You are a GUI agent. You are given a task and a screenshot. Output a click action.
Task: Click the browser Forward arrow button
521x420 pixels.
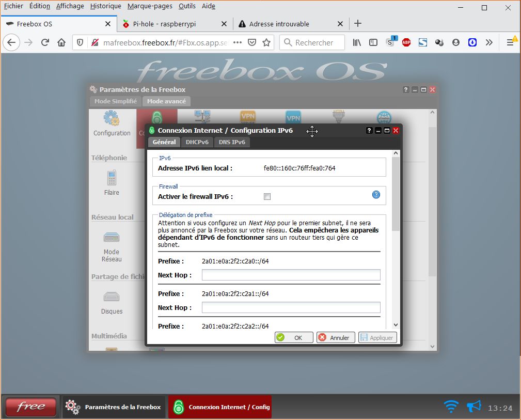coord(28,42)
